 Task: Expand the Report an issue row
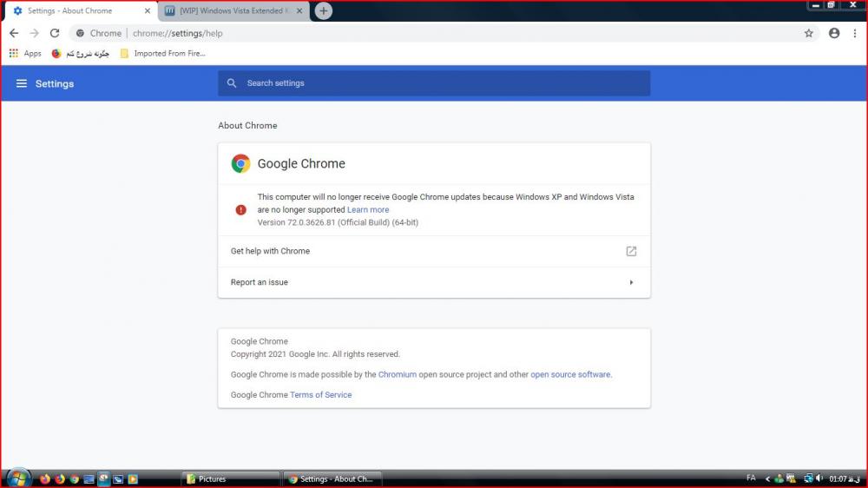(631, 282)
